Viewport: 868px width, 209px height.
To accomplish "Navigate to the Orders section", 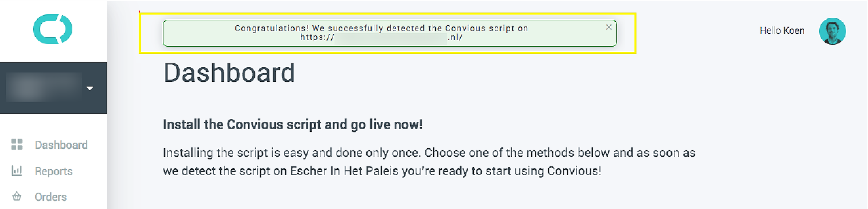I will [51, 197].
